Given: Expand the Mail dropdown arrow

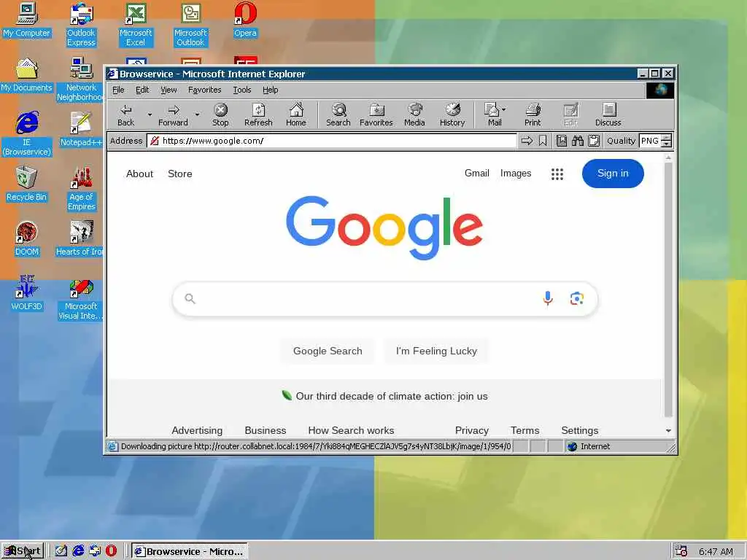Looking at the screenshot, I should click(504, 109).
